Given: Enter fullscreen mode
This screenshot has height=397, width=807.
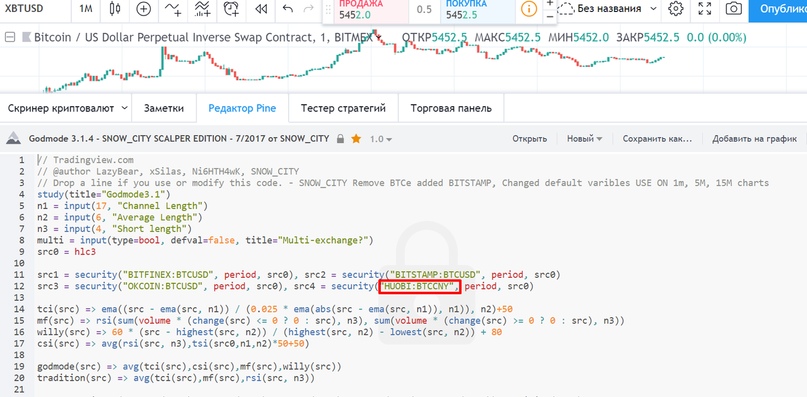Looking at the screenshot, I should pyautogui.click(x=705, y=8).
